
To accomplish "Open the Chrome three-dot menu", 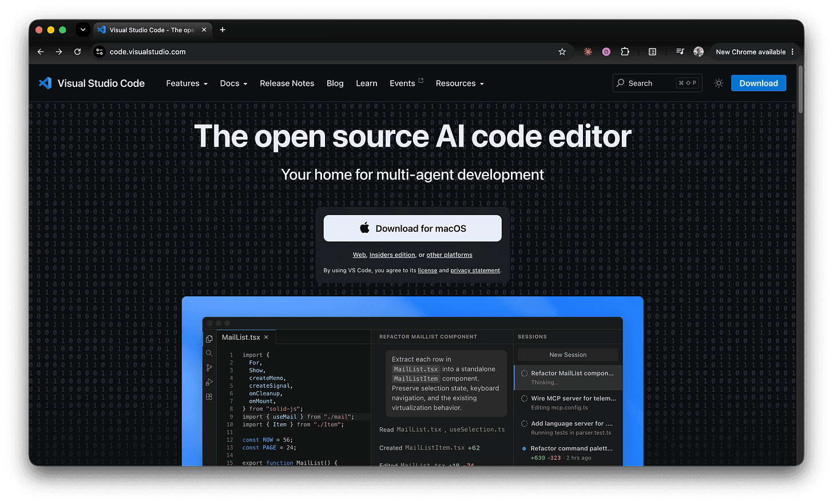I will (792, 51).
